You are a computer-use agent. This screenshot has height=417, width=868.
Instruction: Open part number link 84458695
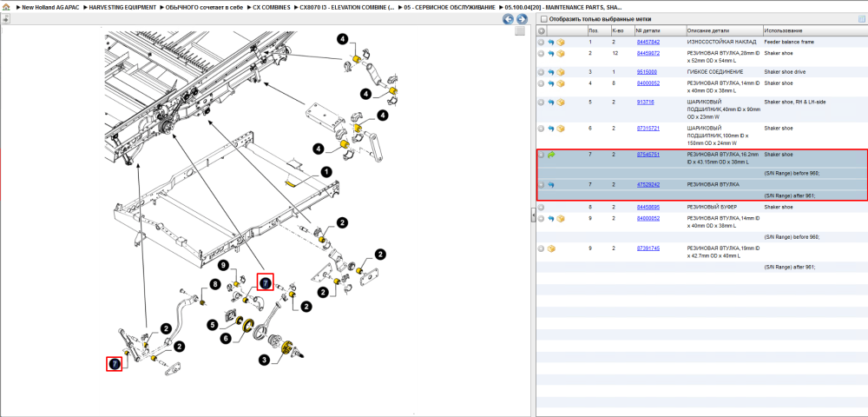click(648, 208)
